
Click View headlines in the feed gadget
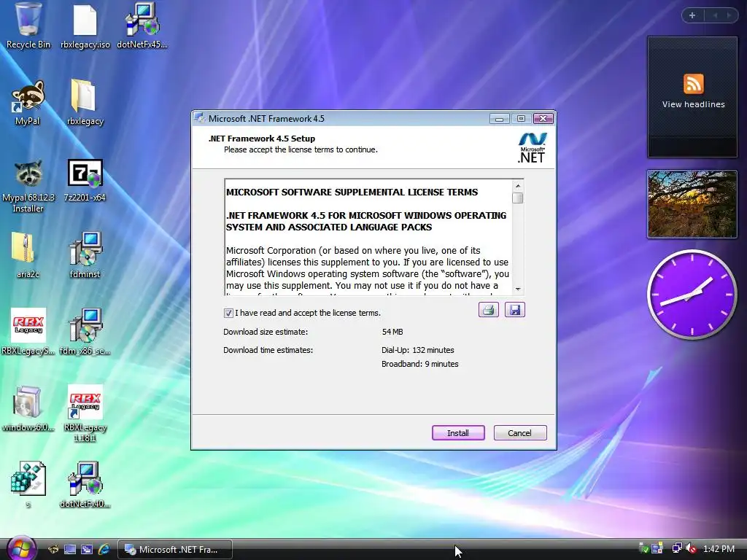click(x=693, y=104)
